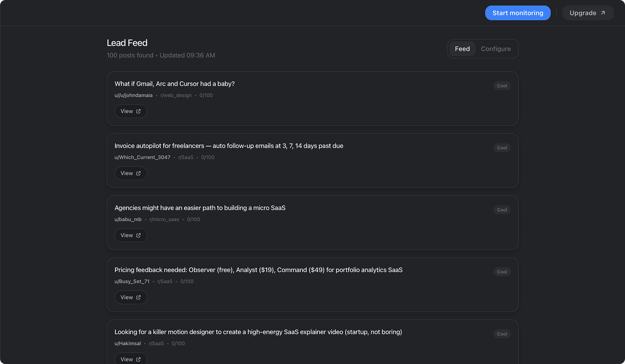
Task: Click external-link icon on Agencies micro SaaS post
Action: (138, 235)
